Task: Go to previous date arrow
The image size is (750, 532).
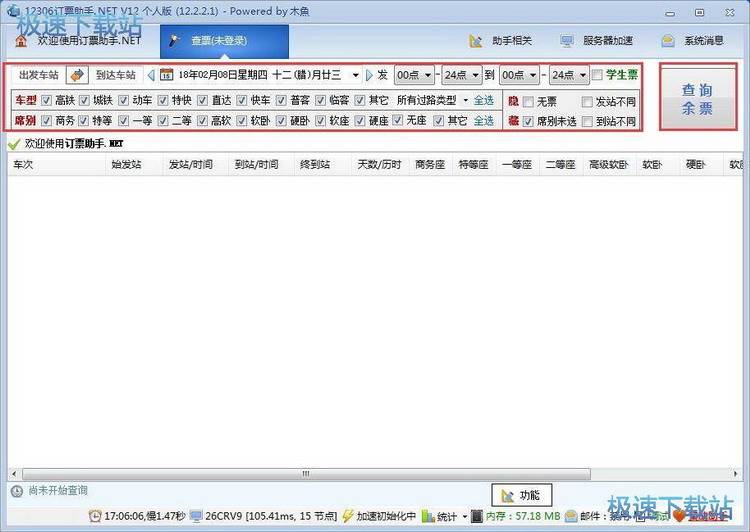Action: pos(151,75)
